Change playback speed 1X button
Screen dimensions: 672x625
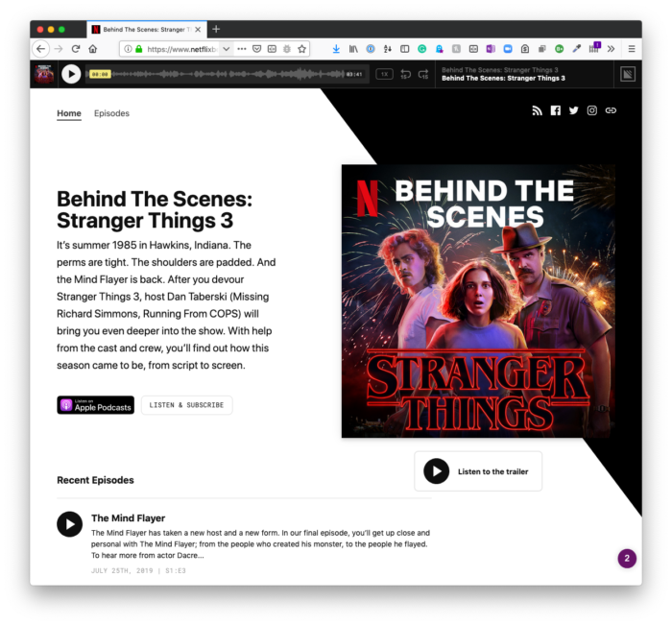[x=384, y=74]
